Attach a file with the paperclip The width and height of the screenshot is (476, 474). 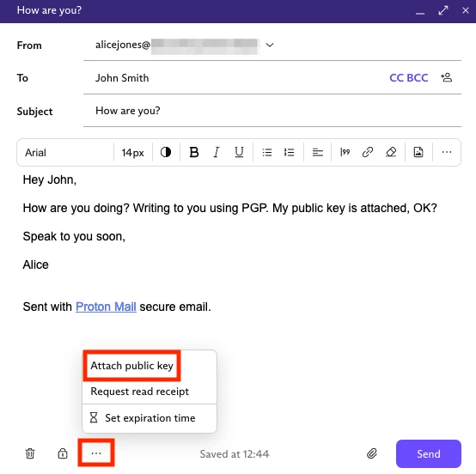[x=372, y=453]
